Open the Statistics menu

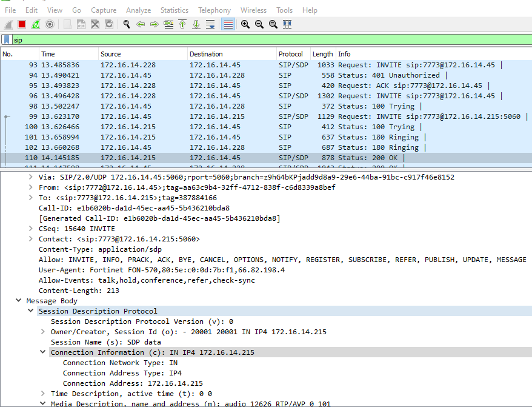coord(174,10)
